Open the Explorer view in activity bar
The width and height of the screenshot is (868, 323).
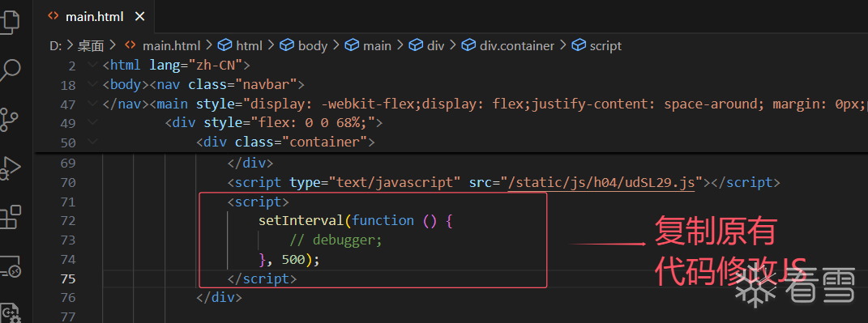(9, 22)
